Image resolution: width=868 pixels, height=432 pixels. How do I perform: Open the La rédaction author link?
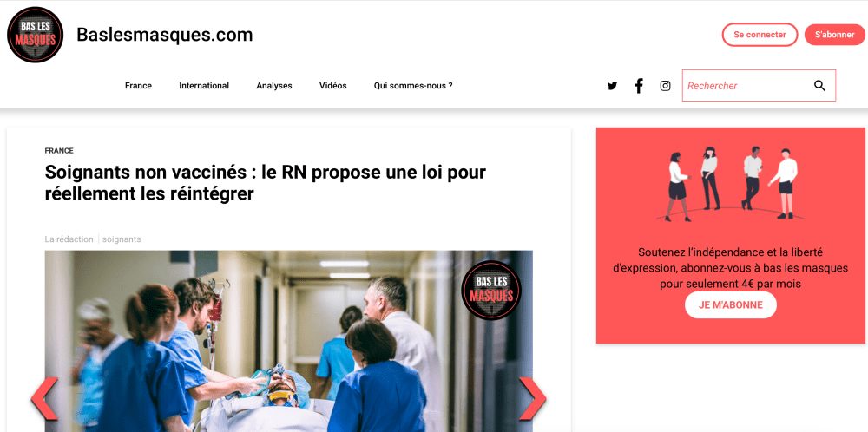click(x=69, y=239)
